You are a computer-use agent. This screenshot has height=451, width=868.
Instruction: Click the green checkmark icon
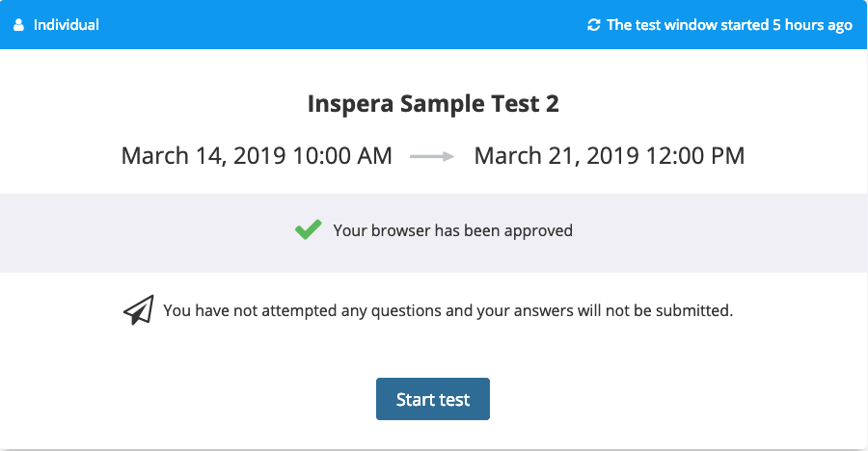click(309, 229)
